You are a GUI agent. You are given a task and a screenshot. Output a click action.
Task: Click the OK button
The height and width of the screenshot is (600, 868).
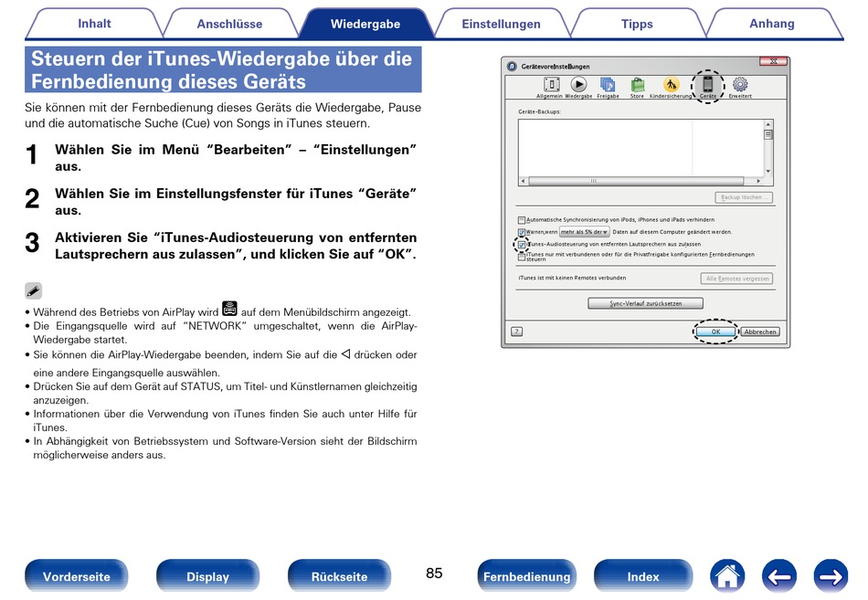(715, 332)
